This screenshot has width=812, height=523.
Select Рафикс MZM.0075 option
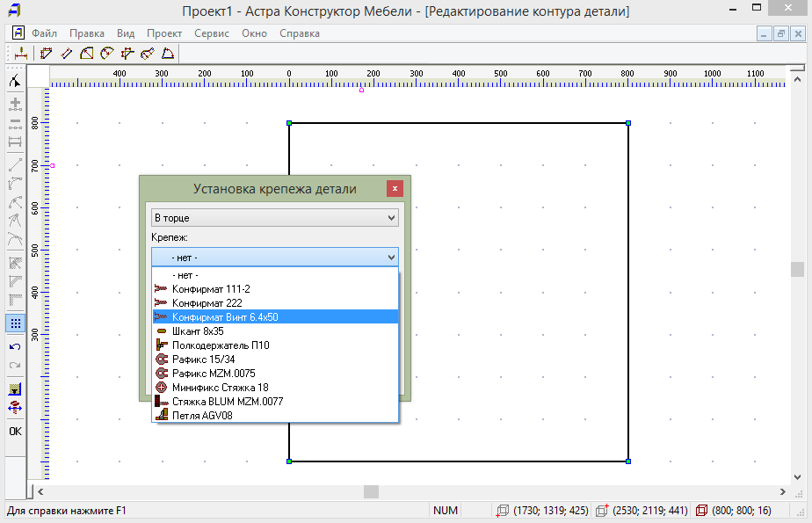point(275,374)
